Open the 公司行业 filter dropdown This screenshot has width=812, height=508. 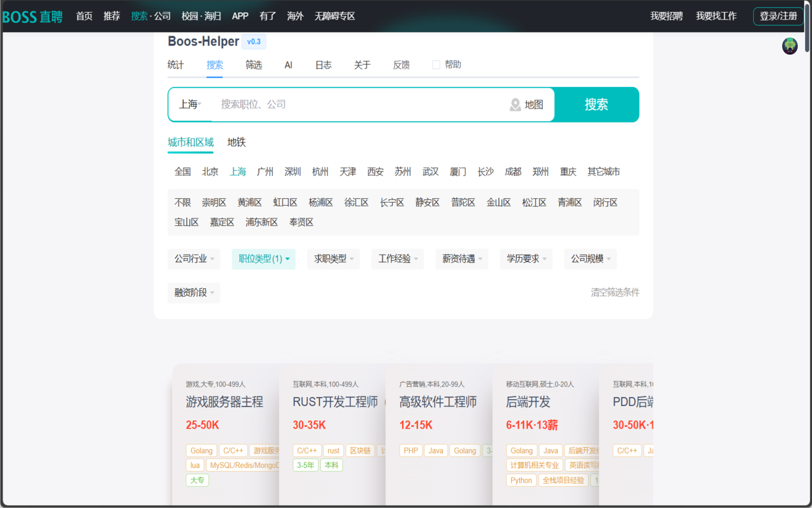(193, 258)
